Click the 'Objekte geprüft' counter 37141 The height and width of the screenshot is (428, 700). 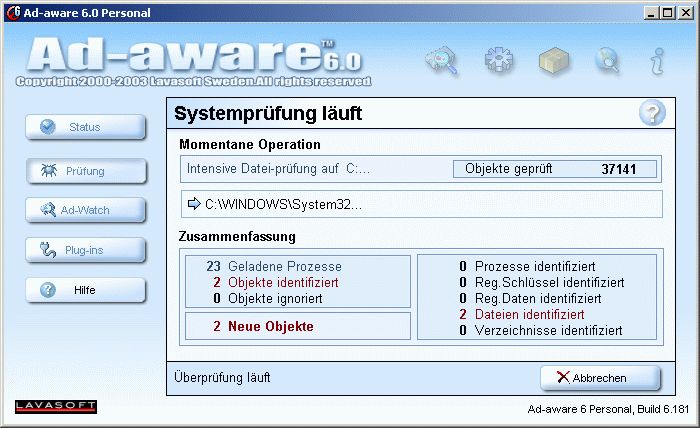555,169
